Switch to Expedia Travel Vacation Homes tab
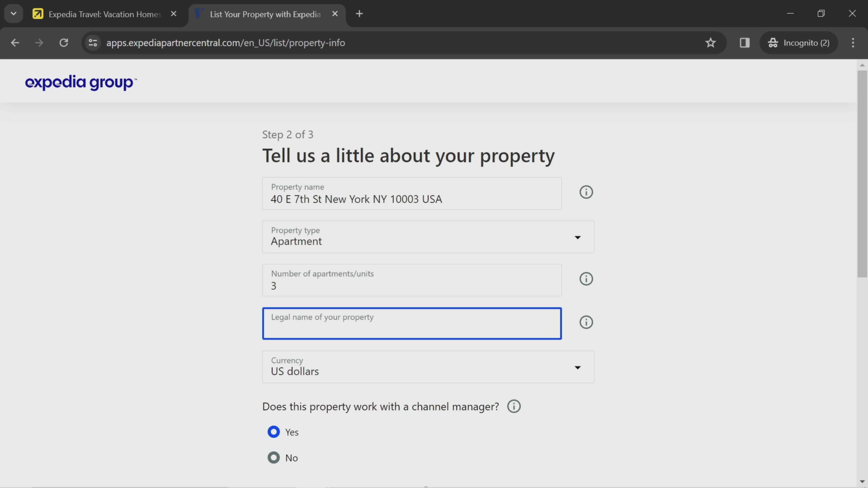Viewport: 868px width, 488px height. (x=104, y=14)
